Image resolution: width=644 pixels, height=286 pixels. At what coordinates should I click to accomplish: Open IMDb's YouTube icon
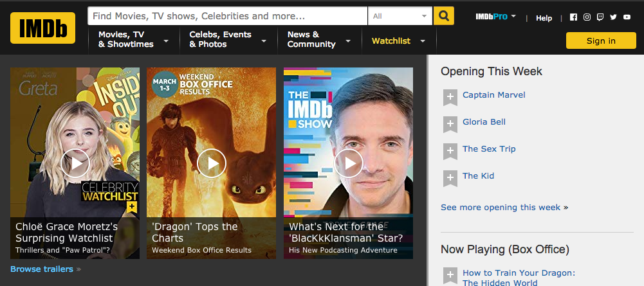coord(627,17)
